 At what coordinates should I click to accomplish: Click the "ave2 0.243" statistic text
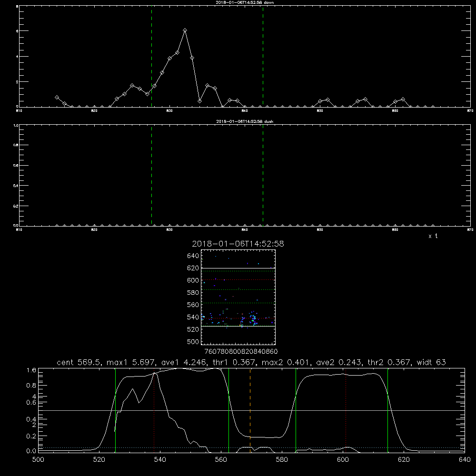coord(339,362)
